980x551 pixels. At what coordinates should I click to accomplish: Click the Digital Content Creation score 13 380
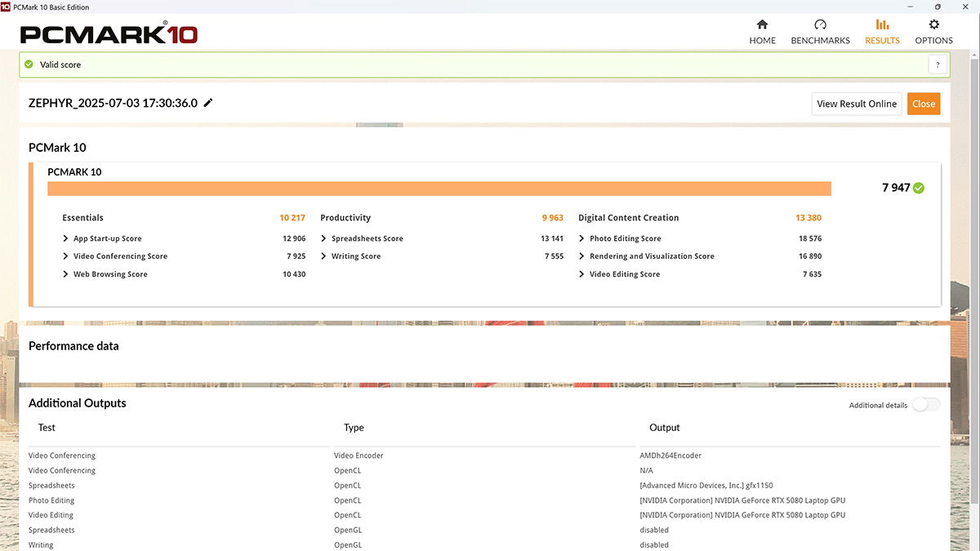(808, 218)
